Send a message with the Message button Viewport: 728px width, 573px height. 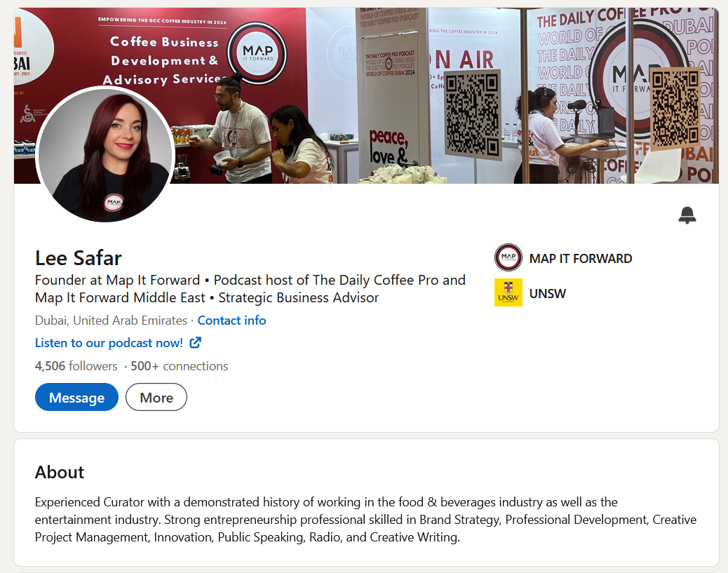click(76, 397)
